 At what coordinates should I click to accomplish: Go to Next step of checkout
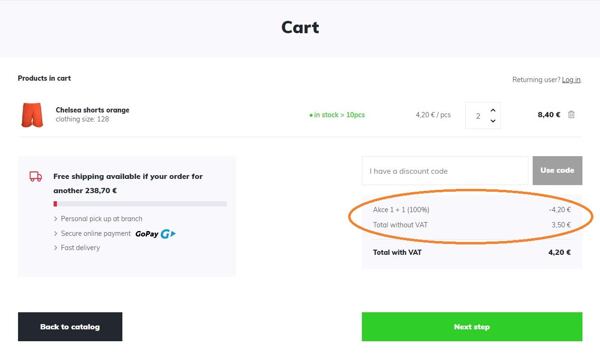(x=472, y=326)
